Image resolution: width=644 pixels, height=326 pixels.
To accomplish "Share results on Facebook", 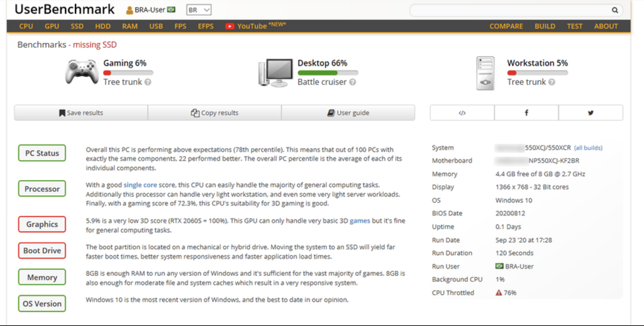I will tap(526, 113).
